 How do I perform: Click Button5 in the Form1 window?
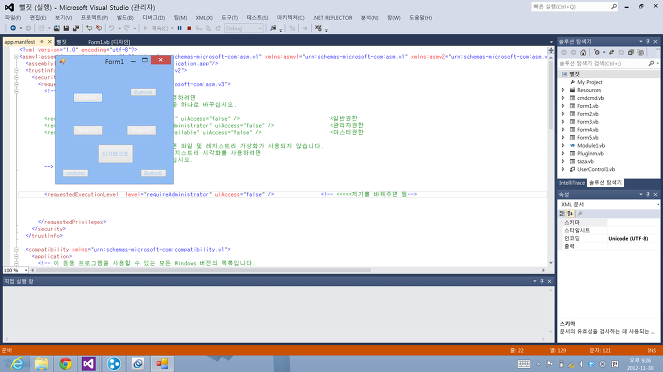pyautogui.click(x=153, y=173)
